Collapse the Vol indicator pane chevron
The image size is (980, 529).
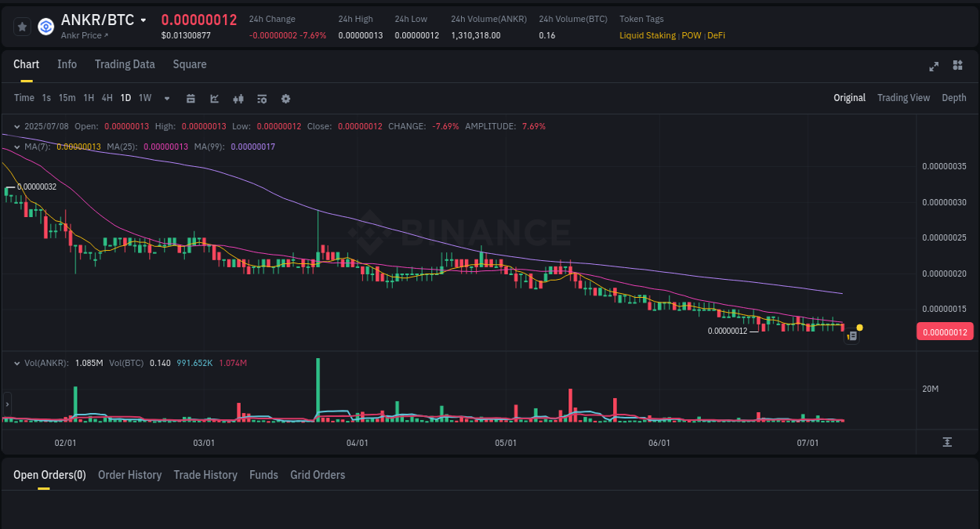(x=16, y=363)
